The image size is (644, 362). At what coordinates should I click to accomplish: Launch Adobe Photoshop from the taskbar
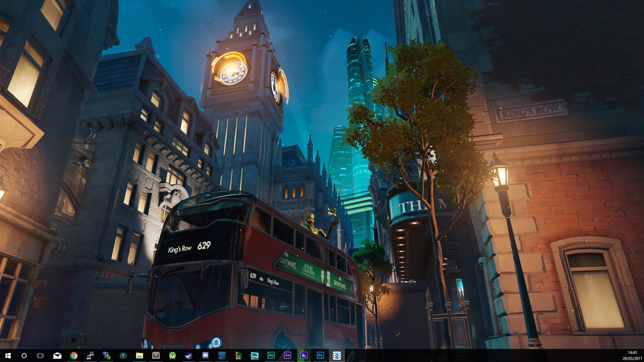point(320,355)
